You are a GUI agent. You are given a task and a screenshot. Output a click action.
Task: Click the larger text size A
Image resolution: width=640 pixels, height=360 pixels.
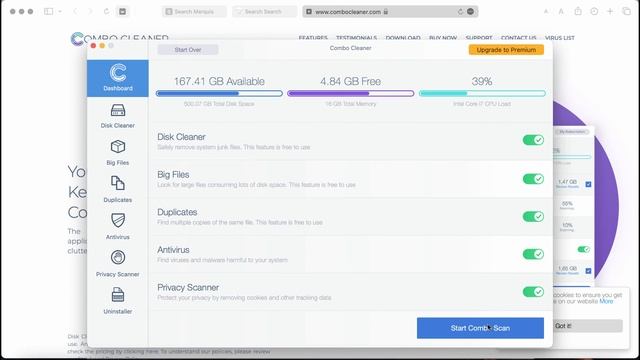tap(561, 11)
